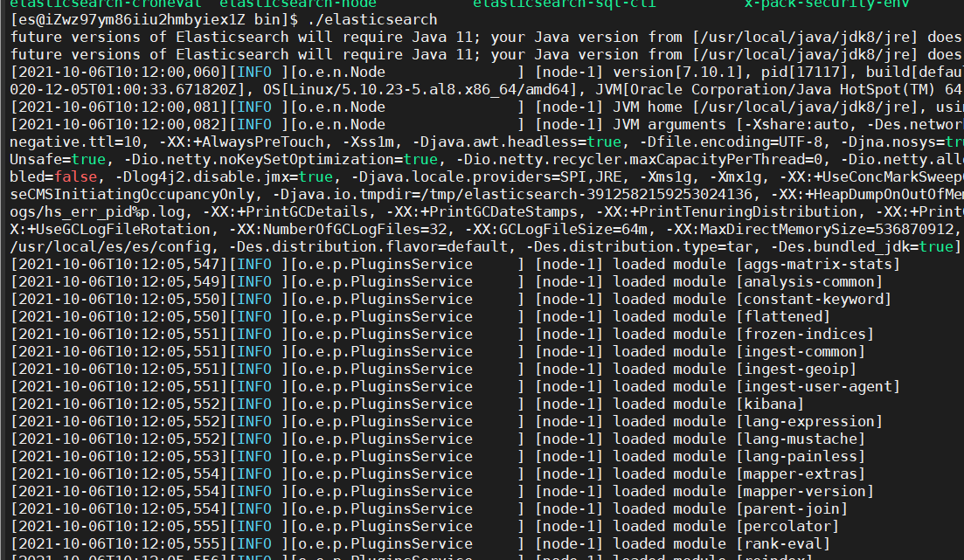Click -Dio.netty.noKeySetOptimization=true argument
The width and height of the screenshot is (964, 560).
281,159
